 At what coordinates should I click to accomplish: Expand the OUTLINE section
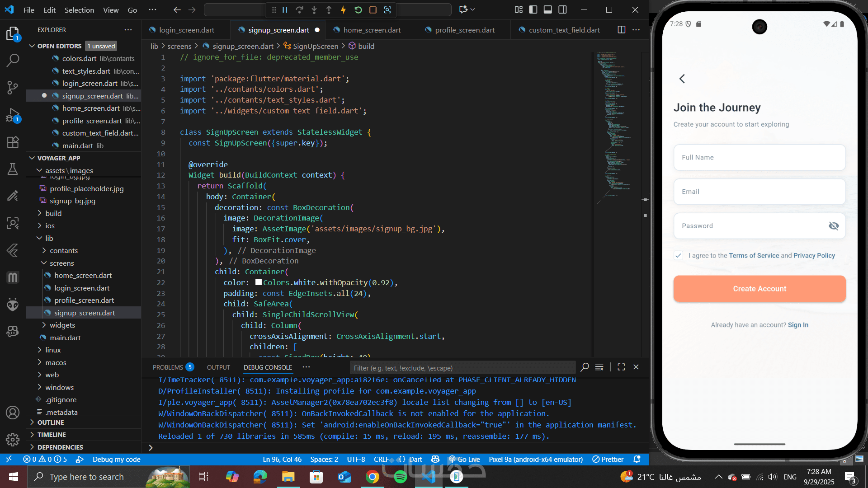[51, 422]
